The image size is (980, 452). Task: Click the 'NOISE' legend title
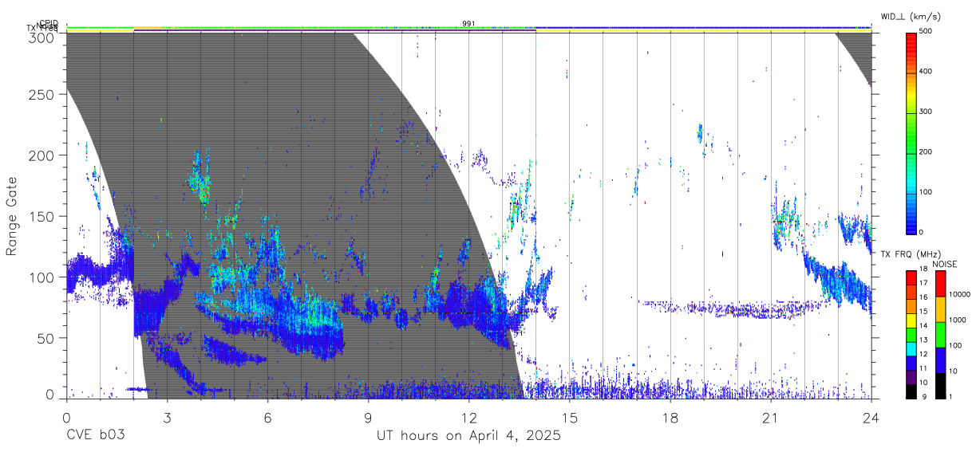pos(945,264)
